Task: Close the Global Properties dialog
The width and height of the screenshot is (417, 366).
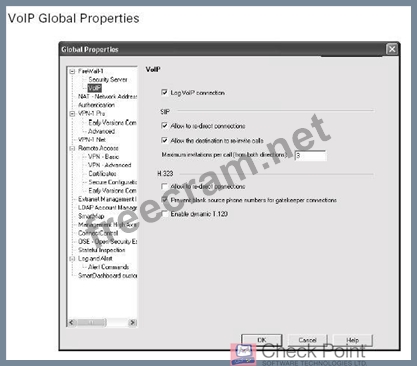Action: 392,49
